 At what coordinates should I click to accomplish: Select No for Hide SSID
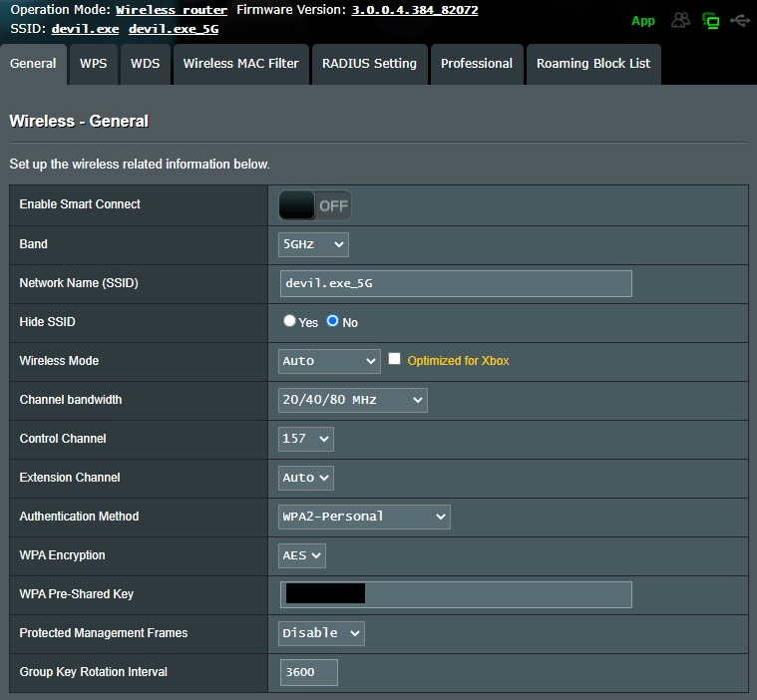tap(333, 321)
